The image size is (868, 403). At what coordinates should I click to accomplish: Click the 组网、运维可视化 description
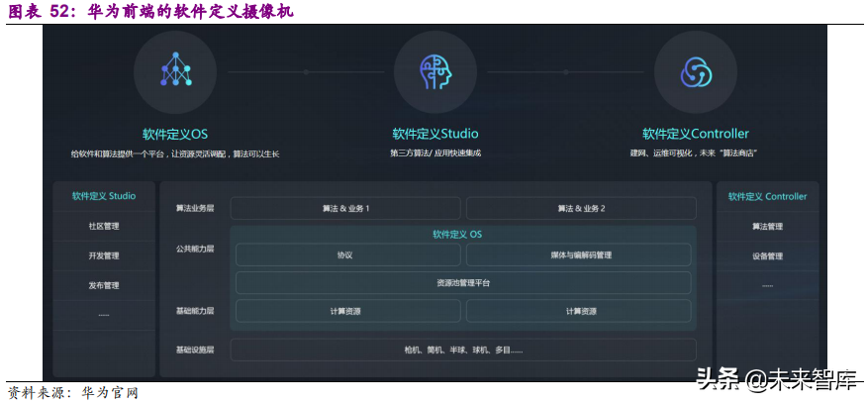coord(693,153)
